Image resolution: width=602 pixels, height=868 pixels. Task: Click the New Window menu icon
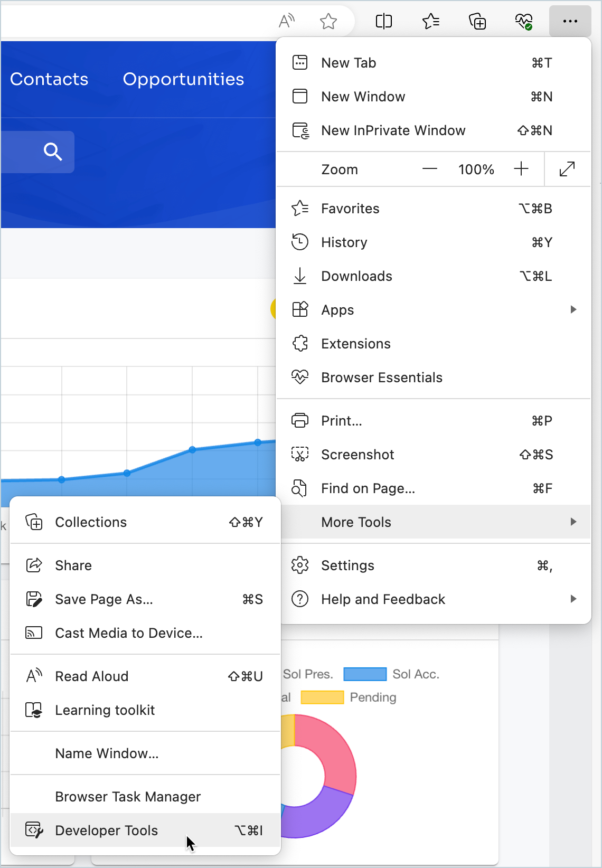click(300, 96)
